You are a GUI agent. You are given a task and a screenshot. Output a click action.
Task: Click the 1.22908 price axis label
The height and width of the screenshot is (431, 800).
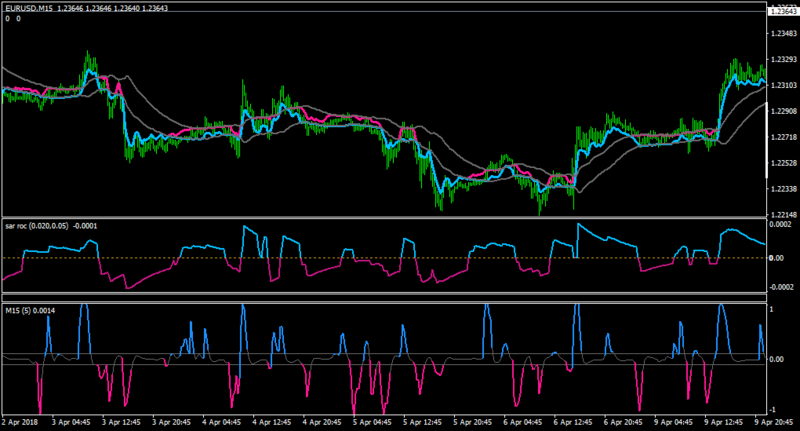[x=784, y=111]
